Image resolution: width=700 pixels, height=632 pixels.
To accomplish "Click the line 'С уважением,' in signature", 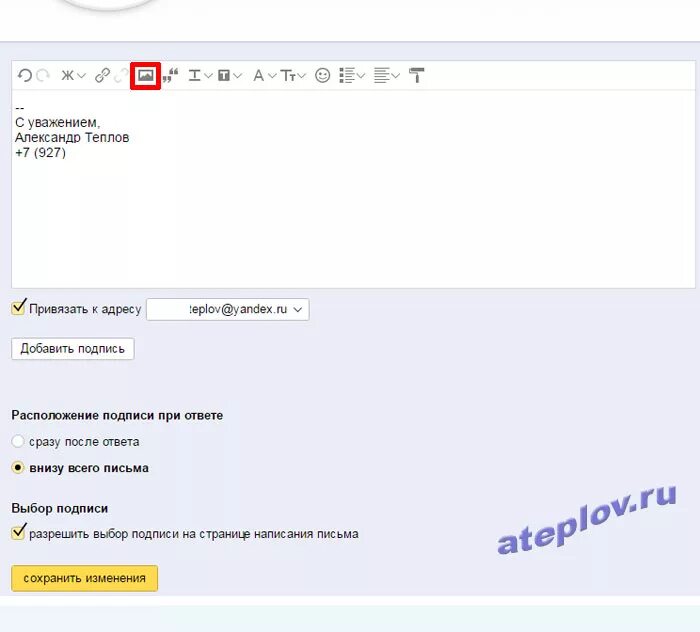I will point(58,122).
